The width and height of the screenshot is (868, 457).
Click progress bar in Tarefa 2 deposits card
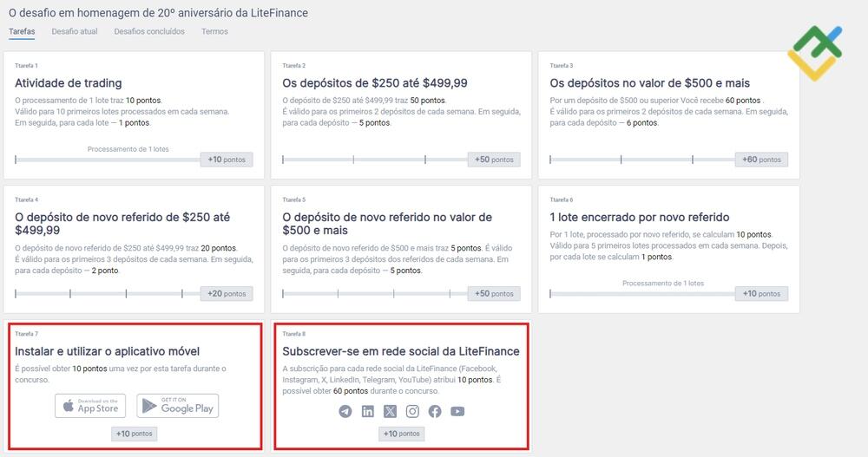375,160
